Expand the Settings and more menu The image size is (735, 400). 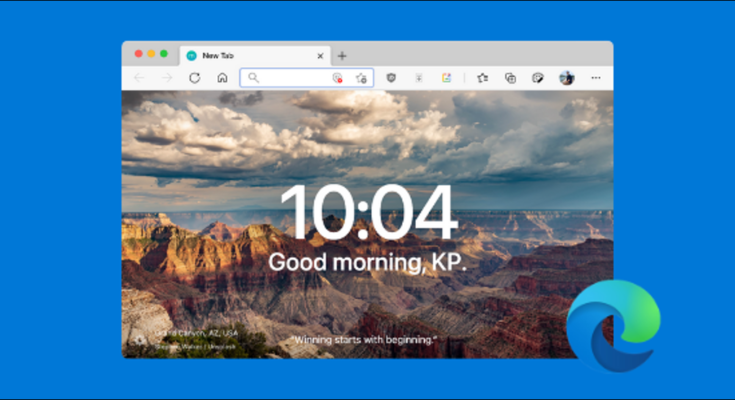pyautogui.click(x=596, y=77)
